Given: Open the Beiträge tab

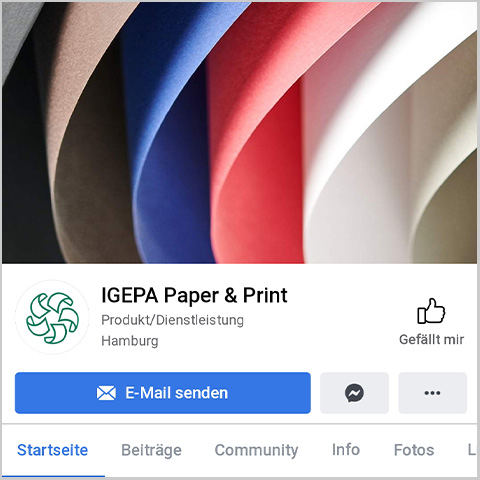Looking at the screenshot, I should pos(151,450).
